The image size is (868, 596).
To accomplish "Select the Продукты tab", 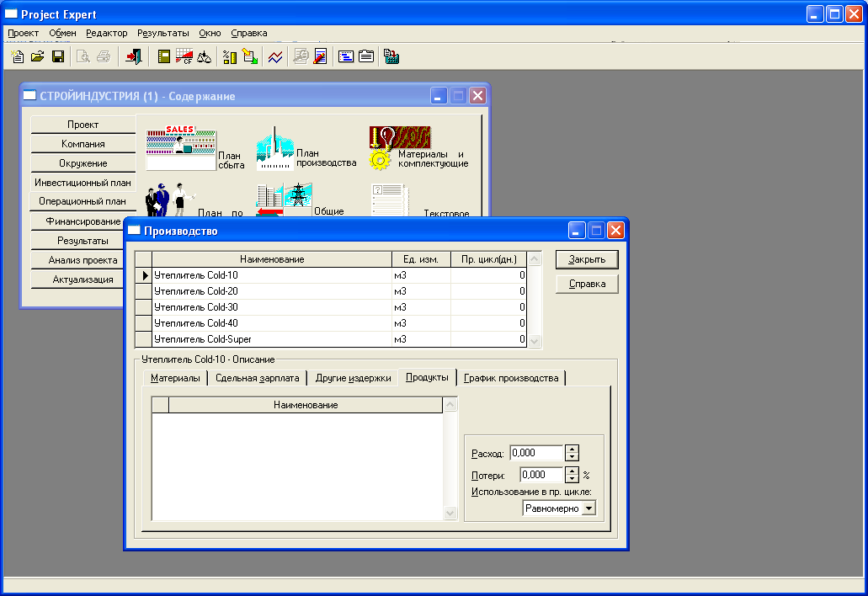I will [x=427, y=377].
